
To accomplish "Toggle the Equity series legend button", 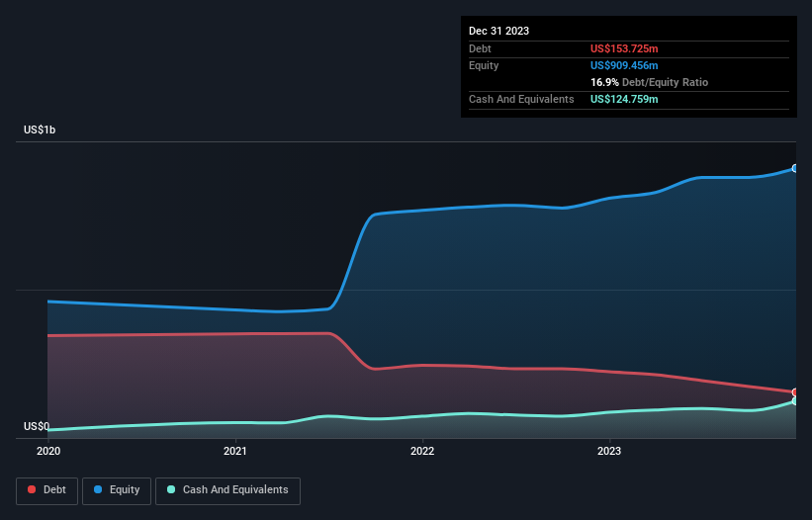I will (x=117, y=490).
